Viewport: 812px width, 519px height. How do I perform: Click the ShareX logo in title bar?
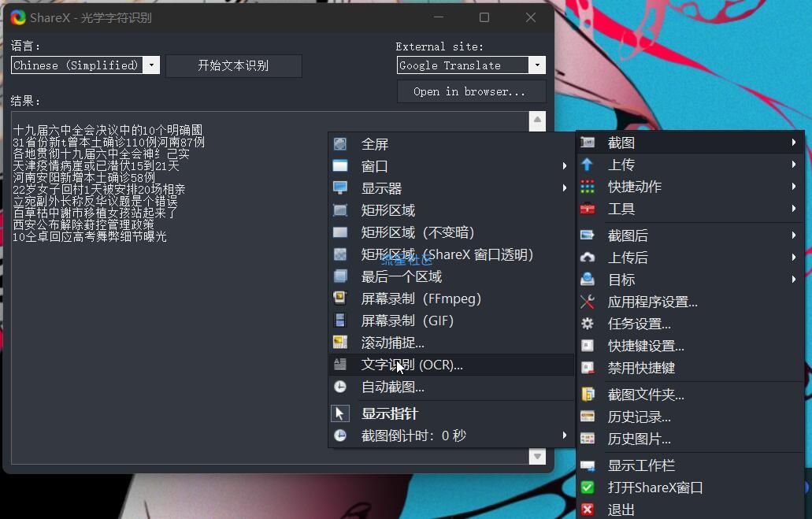pyautogui.click(x=18, y=17)
